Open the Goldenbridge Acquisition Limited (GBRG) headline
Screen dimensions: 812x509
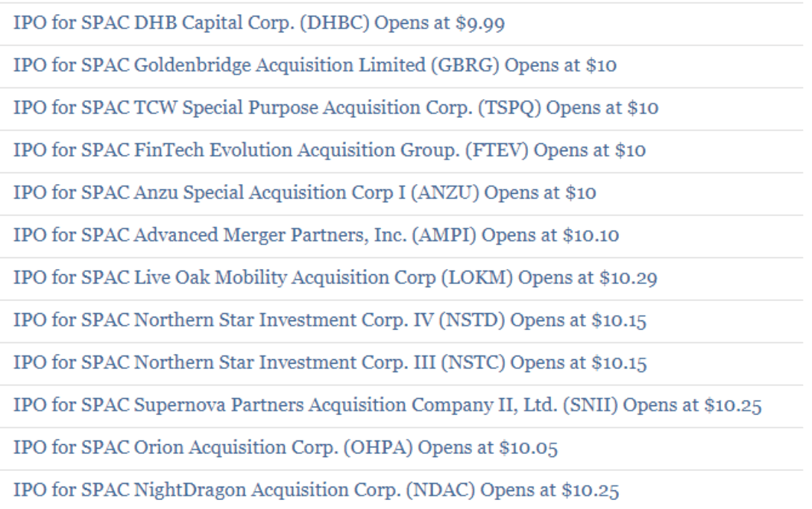pos(315,66)
